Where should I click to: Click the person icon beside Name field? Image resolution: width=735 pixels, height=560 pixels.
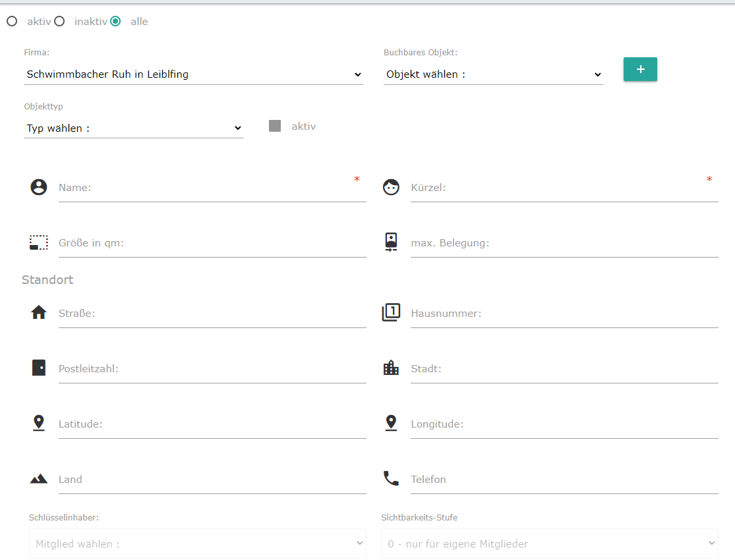click(x=39, y=187)
